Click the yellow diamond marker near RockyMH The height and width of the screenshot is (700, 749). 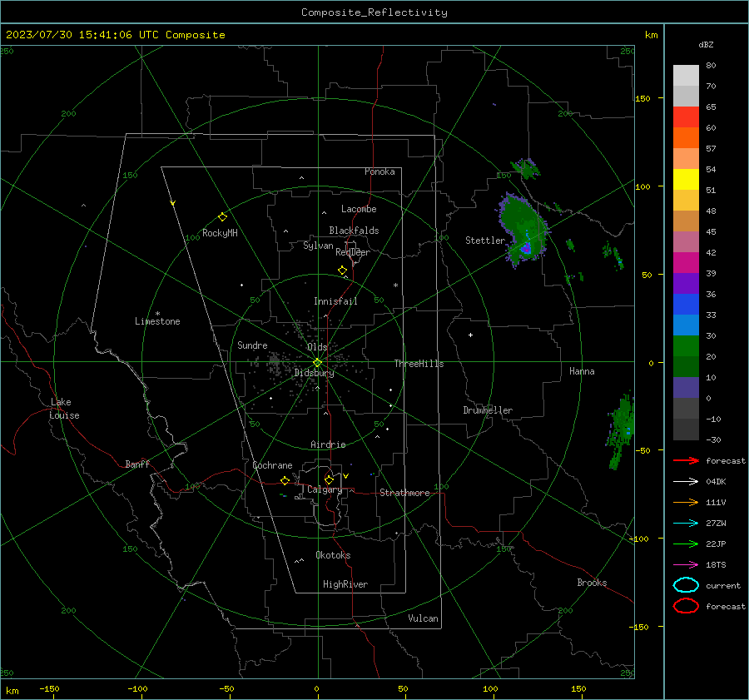point(222,217)
